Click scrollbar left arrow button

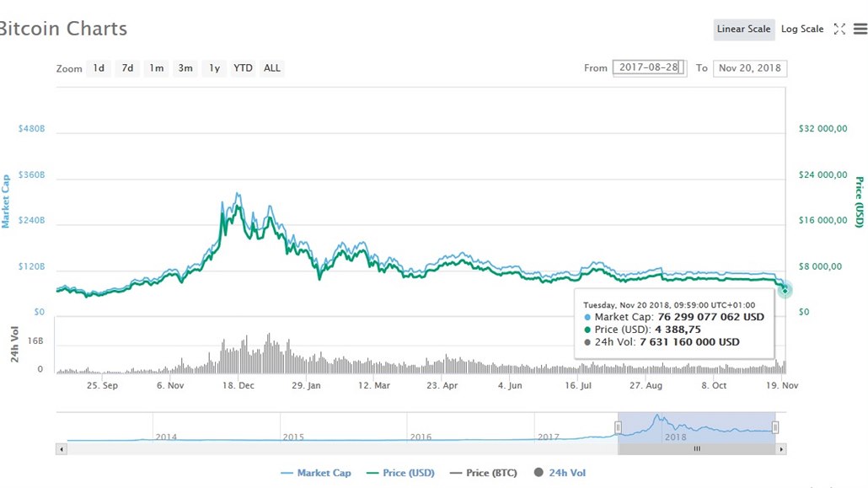click(x=62, y=449)
